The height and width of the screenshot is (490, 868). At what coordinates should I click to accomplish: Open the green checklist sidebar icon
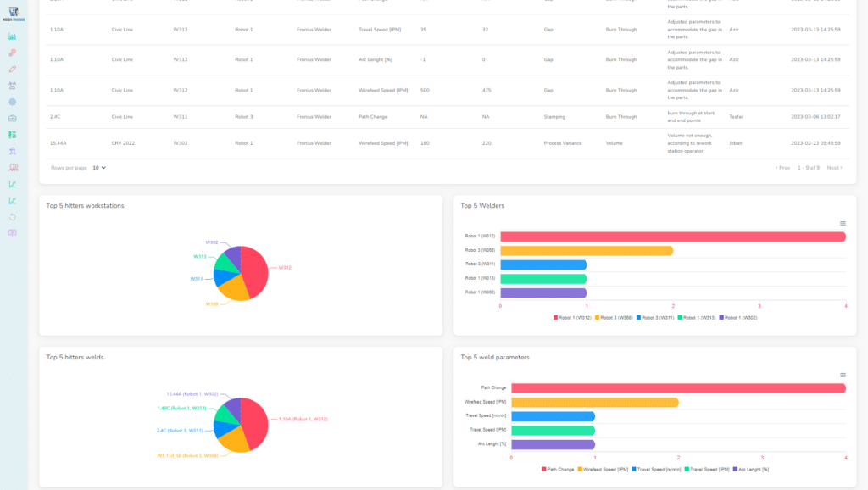[12, 135]
